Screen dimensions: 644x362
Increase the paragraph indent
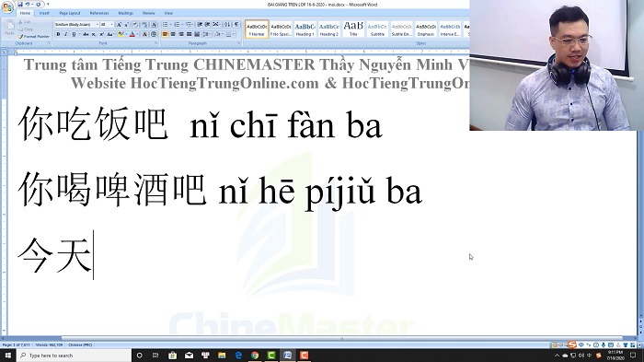pos(207,25)
